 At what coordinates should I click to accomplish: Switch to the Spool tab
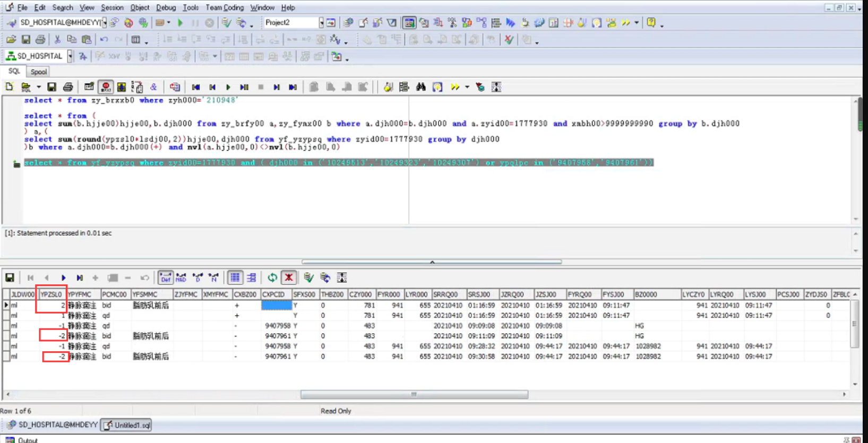point(38,72)
